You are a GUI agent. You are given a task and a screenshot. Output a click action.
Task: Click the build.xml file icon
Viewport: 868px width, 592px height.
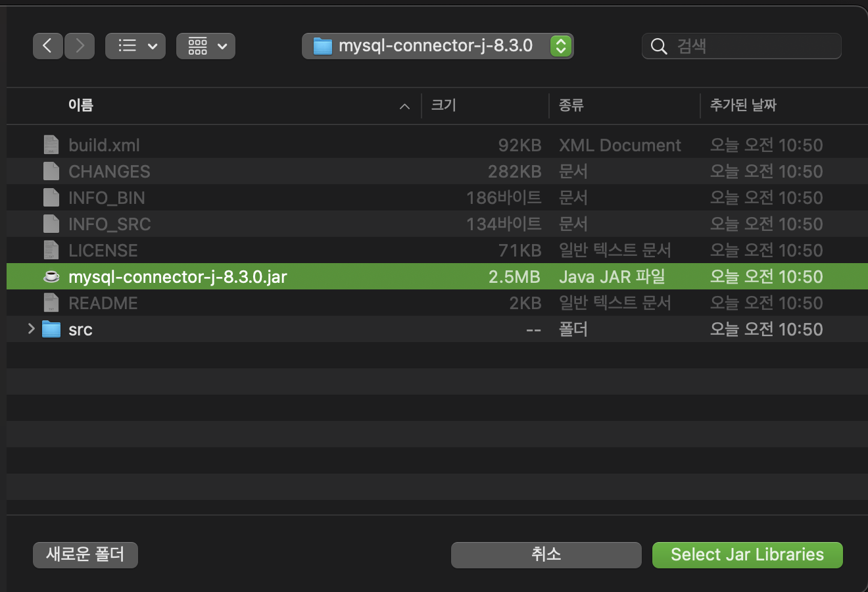pyautogui.click(x=51, y=145)
